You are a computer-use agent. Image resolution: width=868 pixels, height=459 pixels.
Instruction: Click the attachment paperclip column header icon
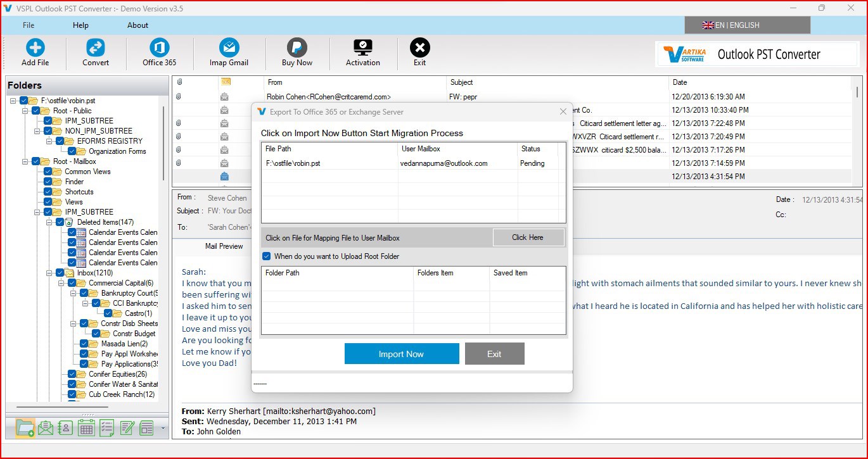(x=179, y=82)
